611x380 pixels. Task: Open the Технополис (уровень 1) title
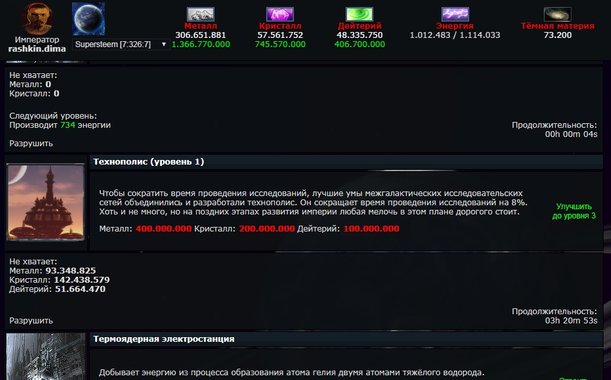pyautogui.click(x=148, y=162)
